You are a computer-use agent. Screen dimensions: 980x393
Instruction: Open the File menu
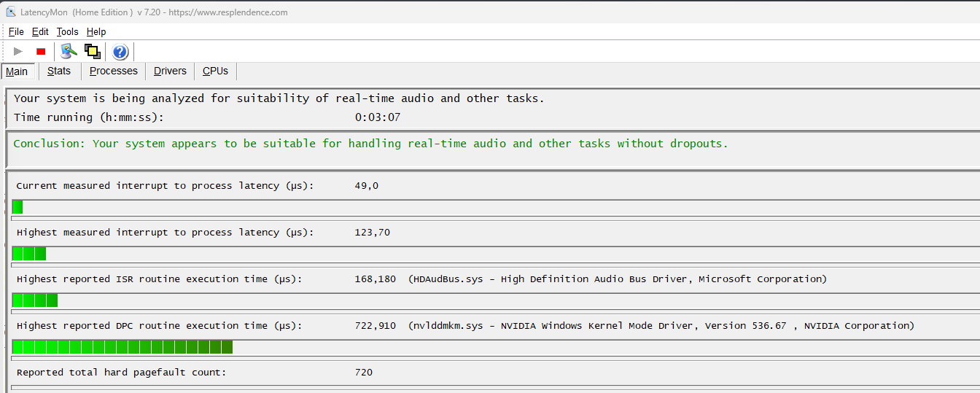16,31
